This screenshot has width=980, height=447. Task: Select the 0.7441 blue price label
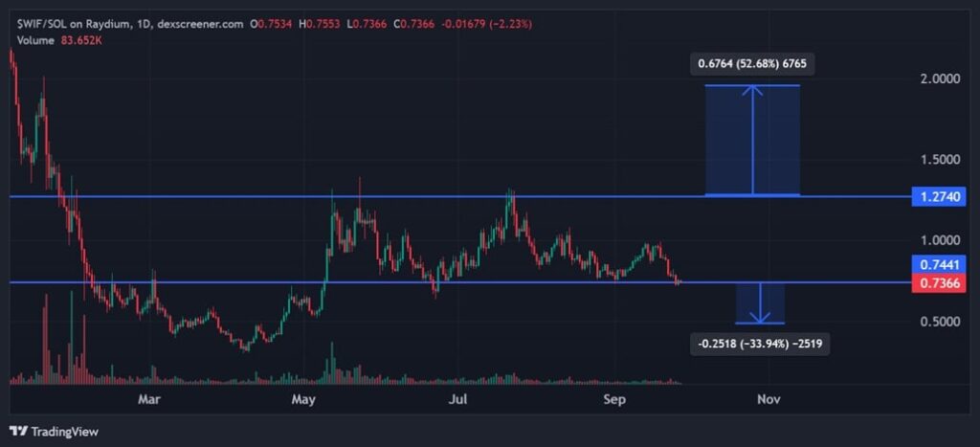[x=939, y=264]
